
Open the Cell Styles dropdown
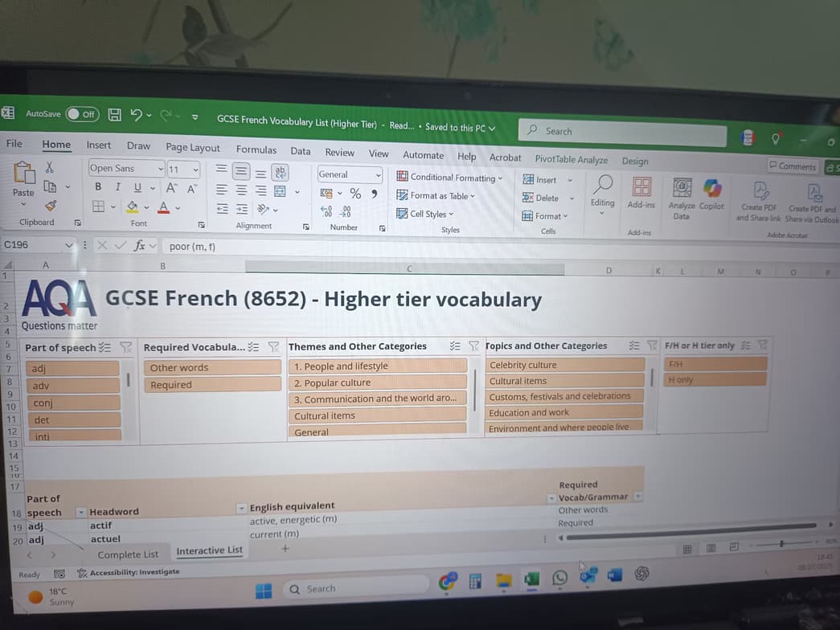426,214
